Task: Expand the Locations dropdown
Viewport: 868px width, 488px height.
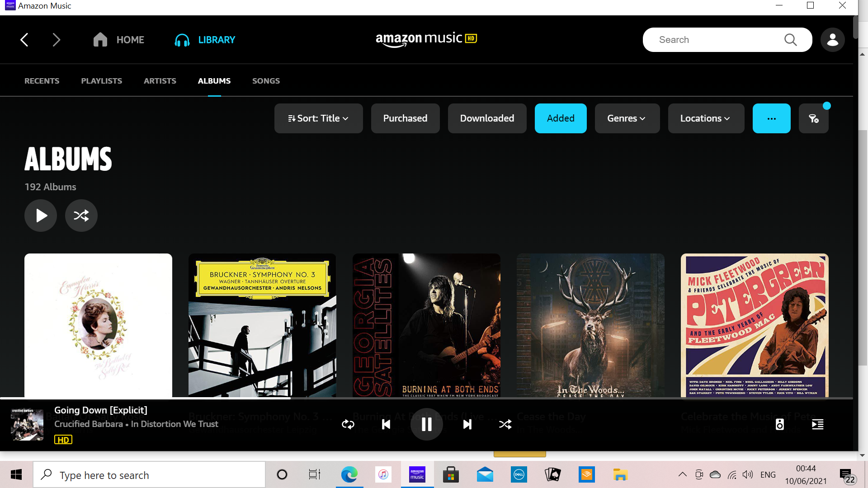Action: pos(706,118)
